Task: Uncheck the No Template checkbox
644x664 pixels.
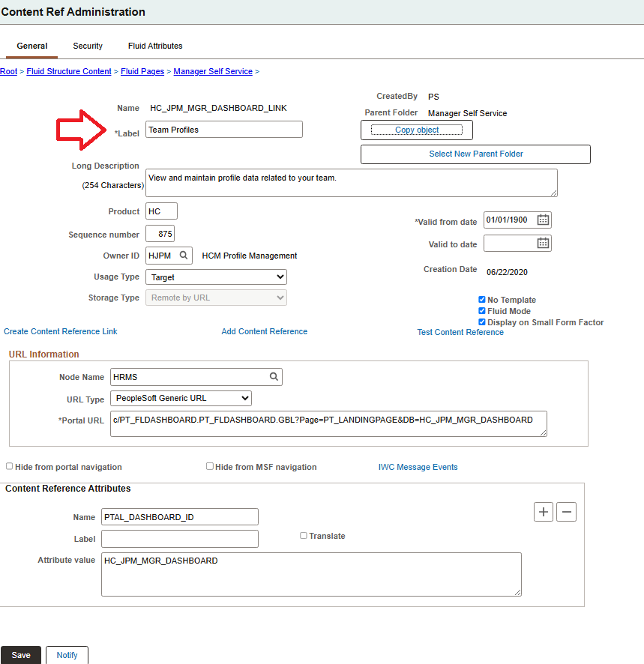Action: [x=482, y=299]
